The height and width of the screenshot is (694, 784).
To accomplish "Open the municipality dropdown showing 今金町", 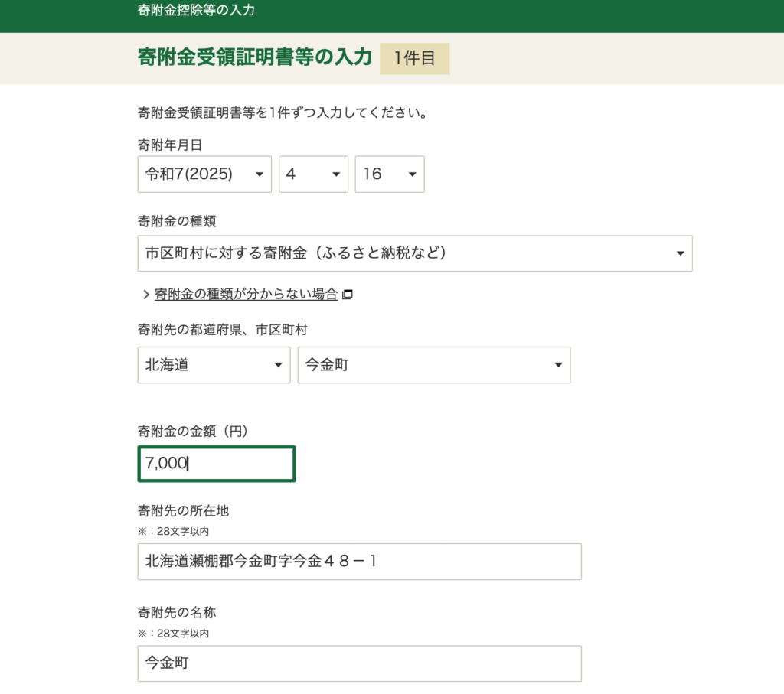I will (433, 365).
